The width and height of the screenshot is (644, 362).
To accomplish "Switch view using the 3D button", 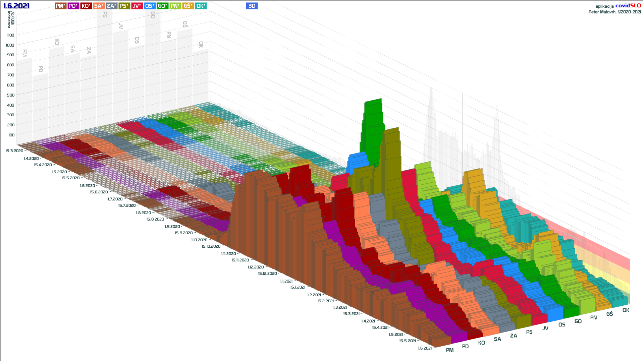I will tap(252, 6).
